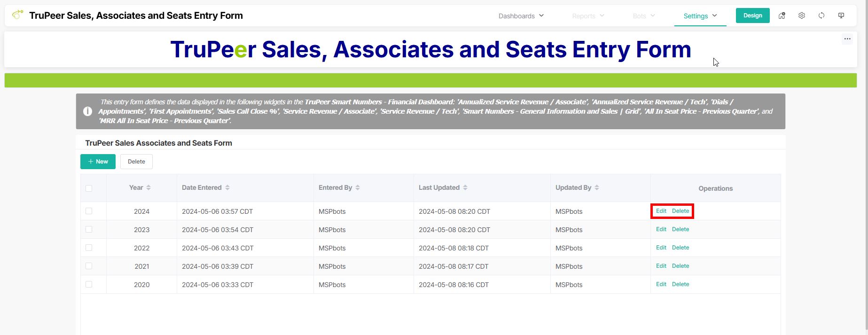The height and width of the screenshot is (335, 868).
Task: Check the box for the 2020 row
Action: coord(89,284)
